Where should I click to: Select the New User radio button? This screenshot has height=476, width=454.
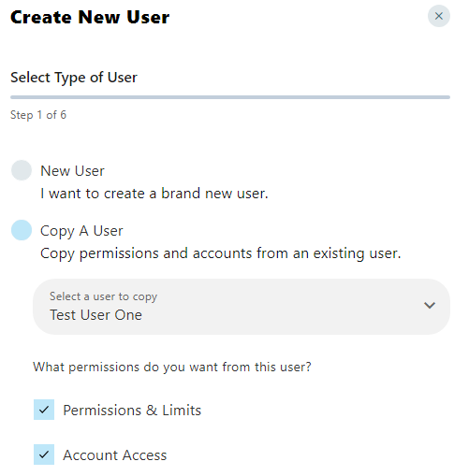22,170
